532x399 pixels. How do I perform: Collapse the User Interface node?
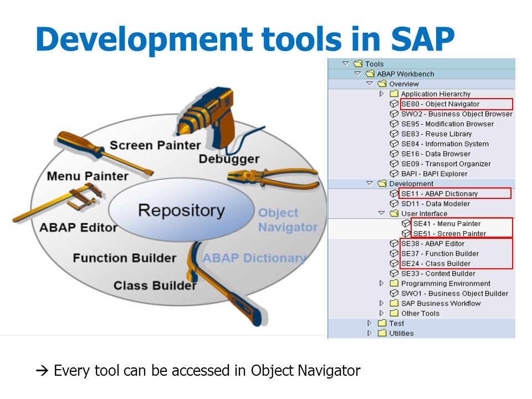tap(382, 213)
